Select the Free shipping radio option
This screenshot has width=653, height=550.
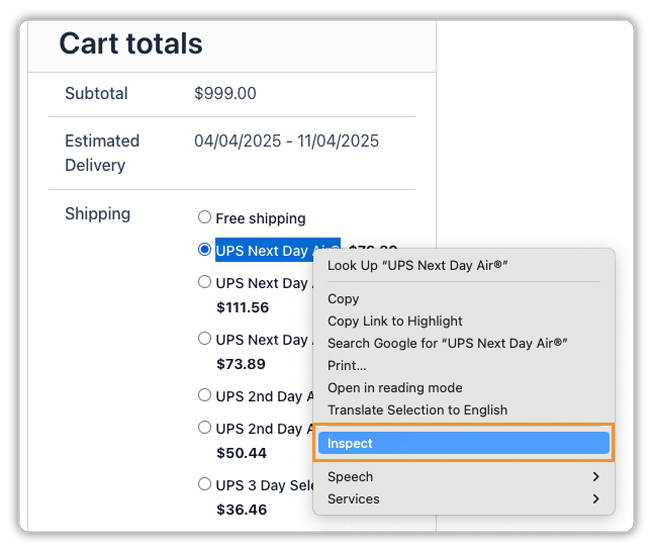click(204, 217)
